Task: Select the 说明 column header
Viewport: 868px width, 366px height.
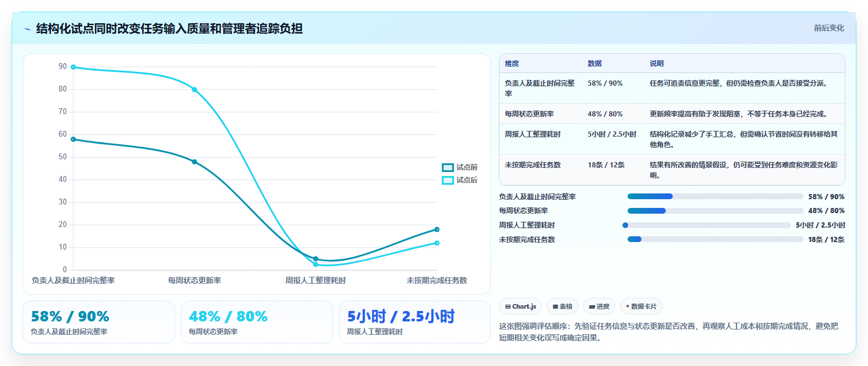Action: 657,64
